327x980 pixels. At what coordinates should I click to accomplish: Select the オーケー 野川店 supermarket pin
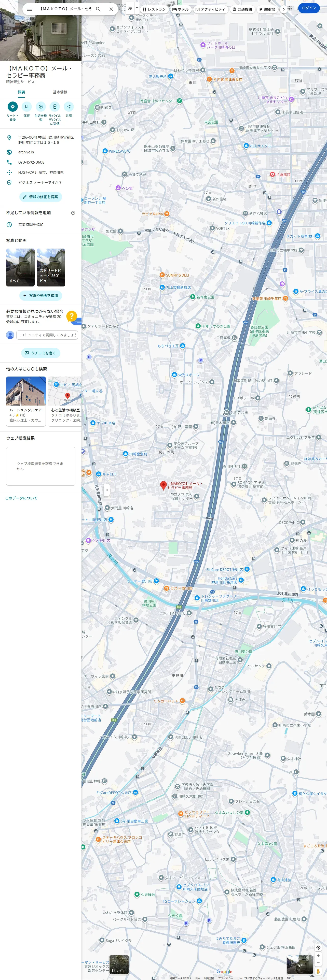[x=156, y=581]
